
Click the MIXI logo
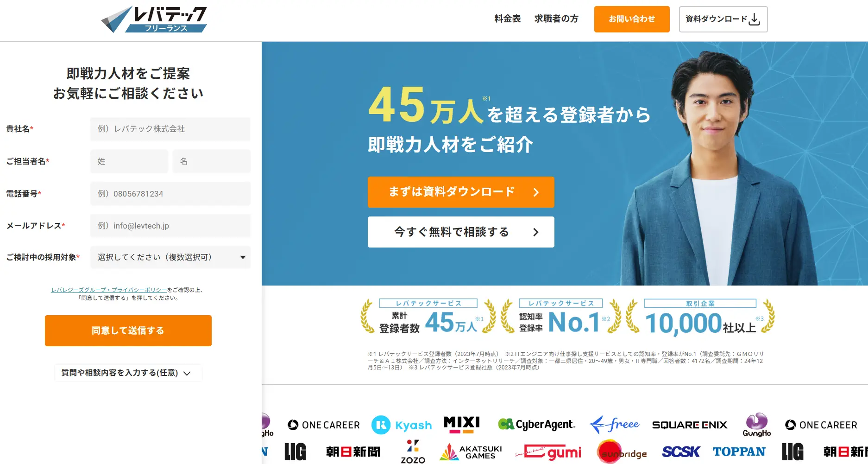[x=461, y=424]
